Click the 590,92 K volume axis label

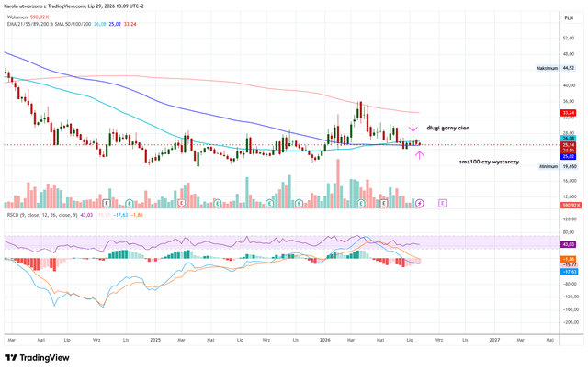(571, 205)
